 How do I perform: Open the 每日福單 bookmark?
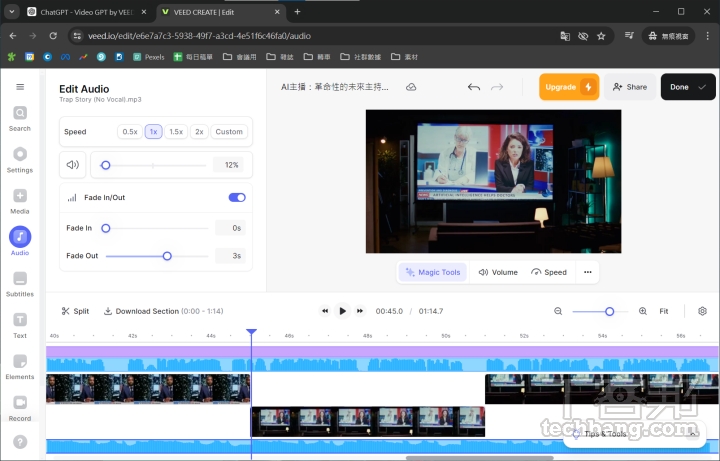(x=193, y=57)
